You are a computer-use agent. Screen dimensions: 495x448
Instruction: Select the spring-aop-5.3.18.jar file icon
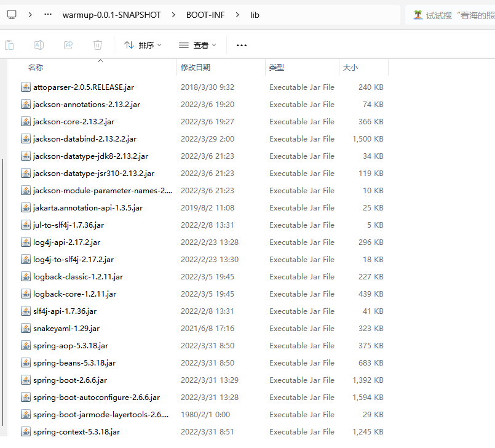(x=26, y=346)
